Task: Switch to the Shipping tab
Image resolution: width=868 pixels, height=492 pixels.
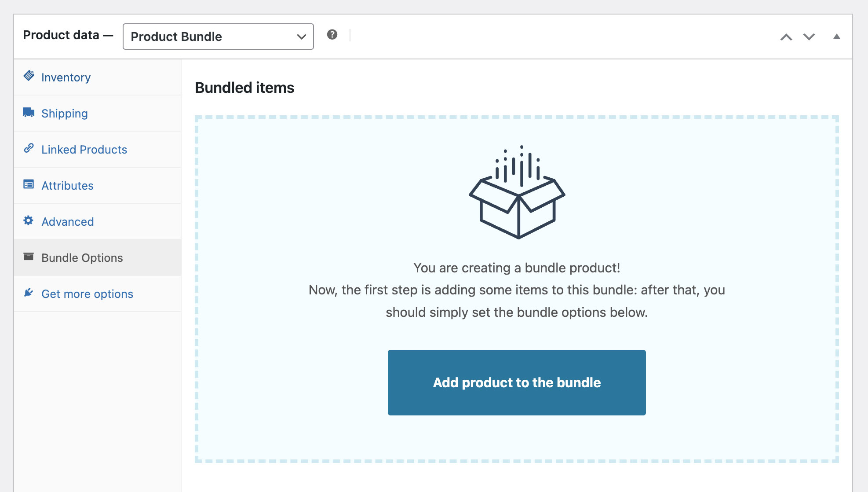Action: [65, 114]
